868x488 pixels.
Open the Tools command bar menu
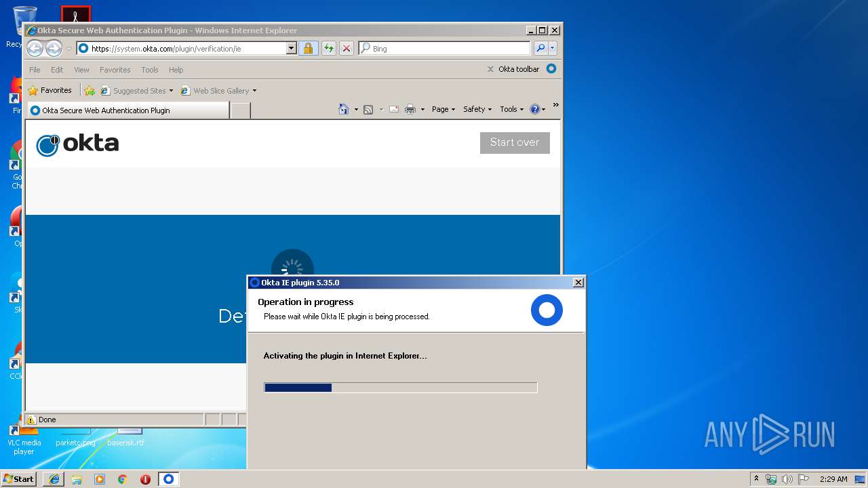coord(511,109)
